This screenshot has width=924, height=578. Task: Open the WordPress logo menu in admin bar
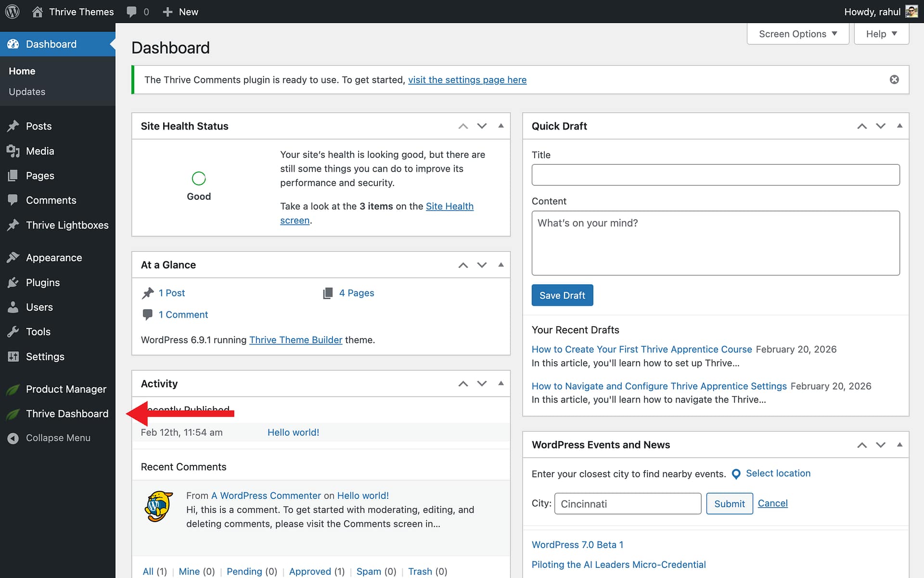[x=12, y=12]
